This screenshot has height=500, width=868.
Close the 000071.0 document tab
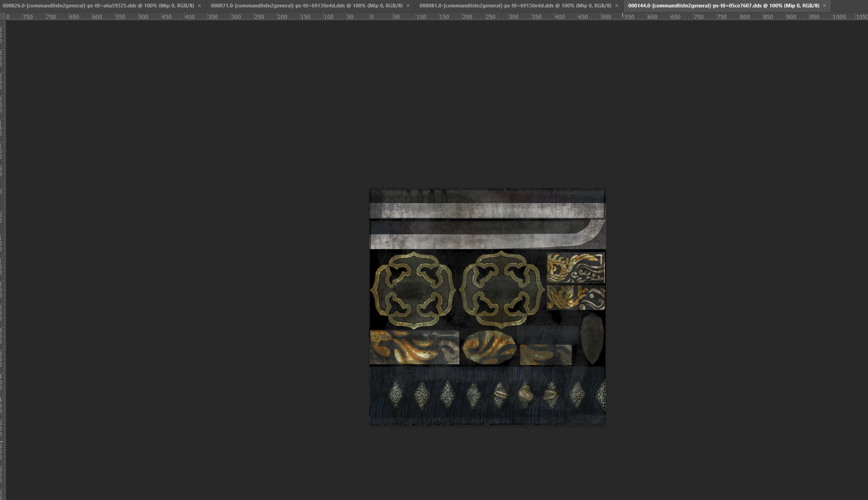408,6
